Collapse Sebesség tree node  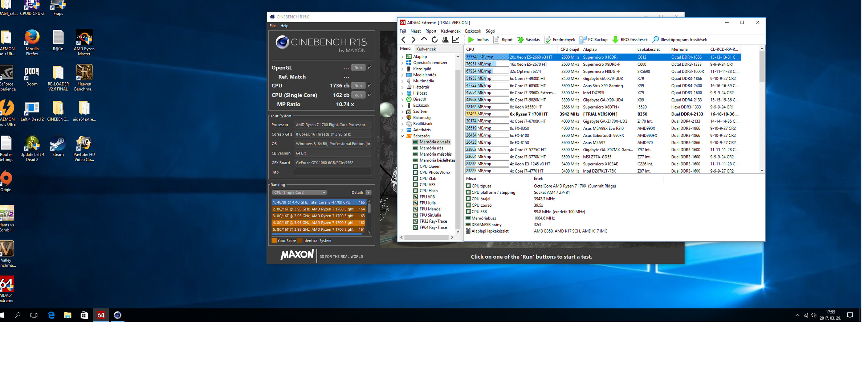pos(402,136)
